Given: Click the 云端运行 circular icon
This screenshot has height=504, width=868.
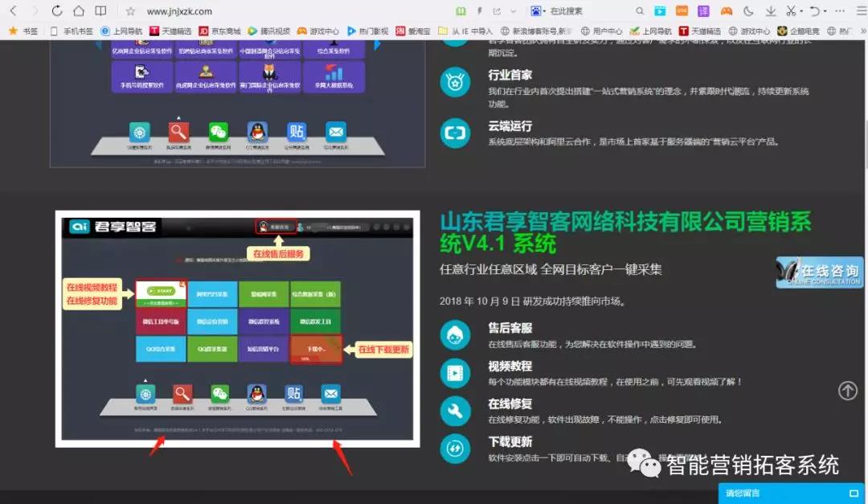Looking at the screenshot, I should 455,133.
